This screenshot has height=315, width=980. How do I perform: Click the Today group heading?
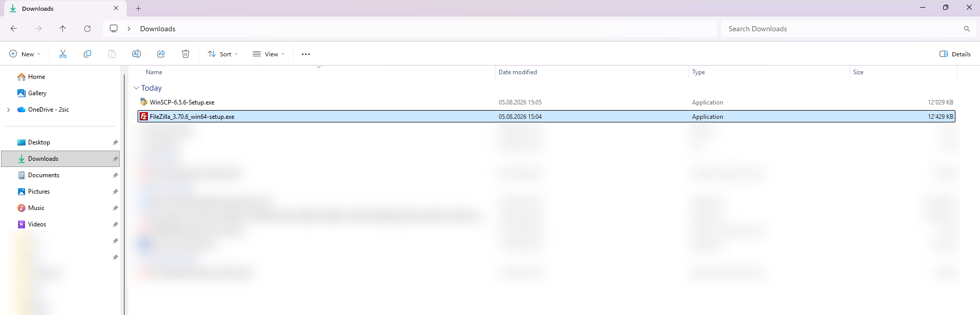(151, 88)
